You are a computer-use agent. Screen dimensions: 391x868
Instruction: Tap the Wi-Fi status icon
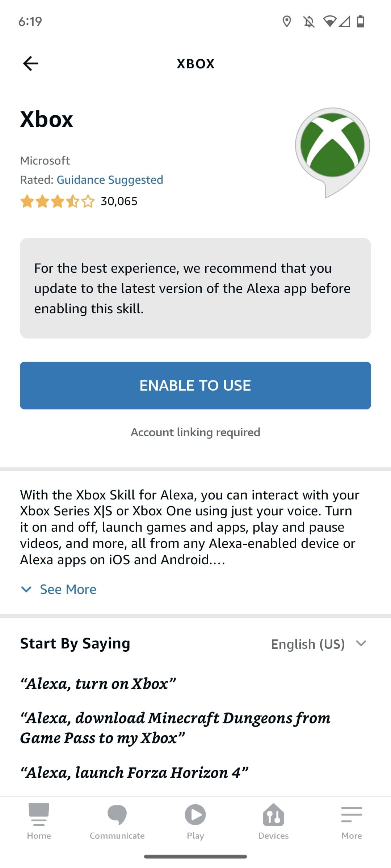(x=330, y=22)
